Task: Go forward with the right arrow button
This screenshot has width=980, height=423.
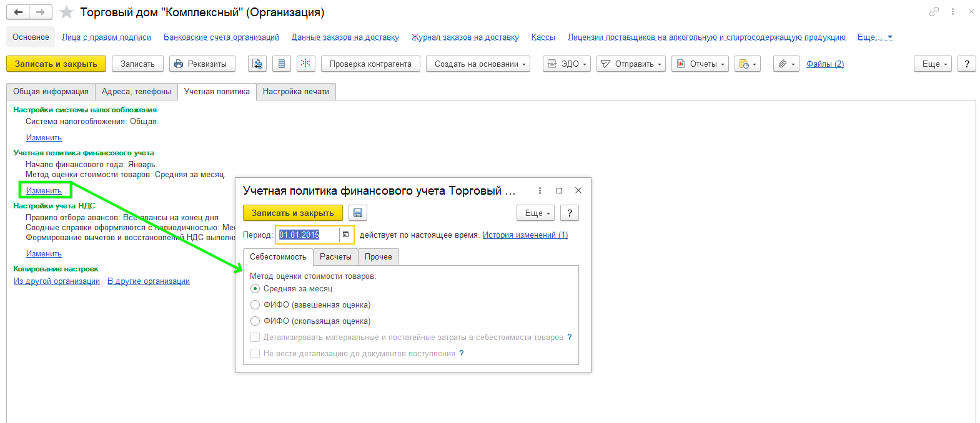Action: pyautogui.click(x=41, y=12)
